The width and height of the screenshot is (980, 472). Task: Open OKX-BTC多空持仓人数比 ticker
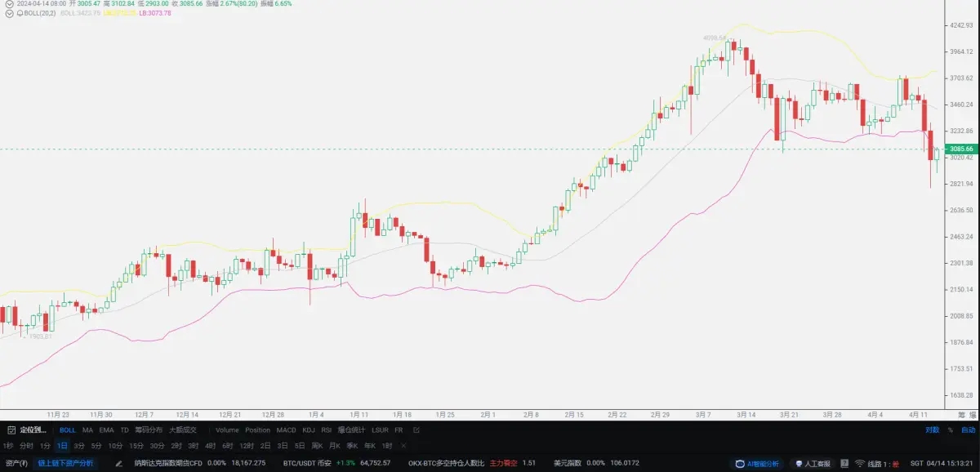[x=447, y=463]
